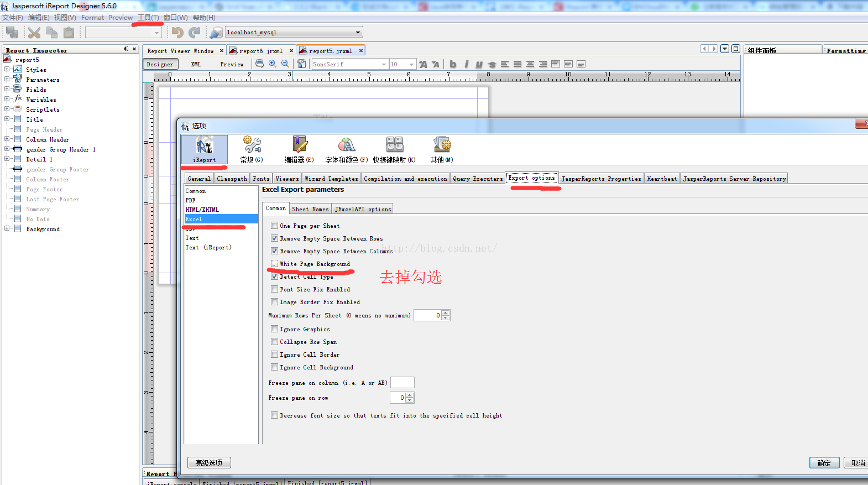Open the Format menu

93,18
